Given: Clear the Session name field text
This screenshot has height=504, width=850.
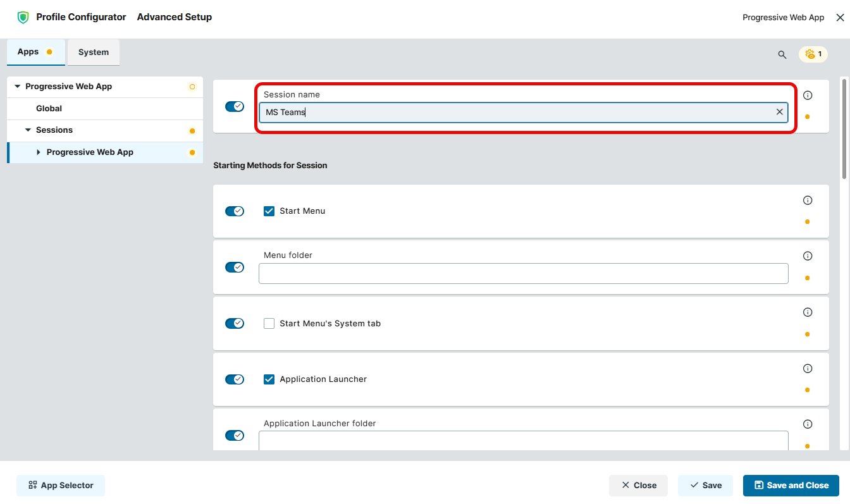Looking at the screenshot, I should coord(780,112).
